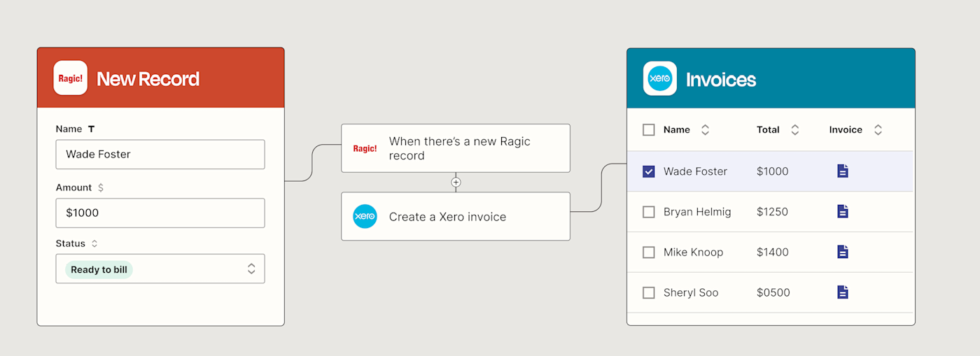Click the 'Ready to bill' status tag
The height and width of the screenshot is (356, 980).
99,270
